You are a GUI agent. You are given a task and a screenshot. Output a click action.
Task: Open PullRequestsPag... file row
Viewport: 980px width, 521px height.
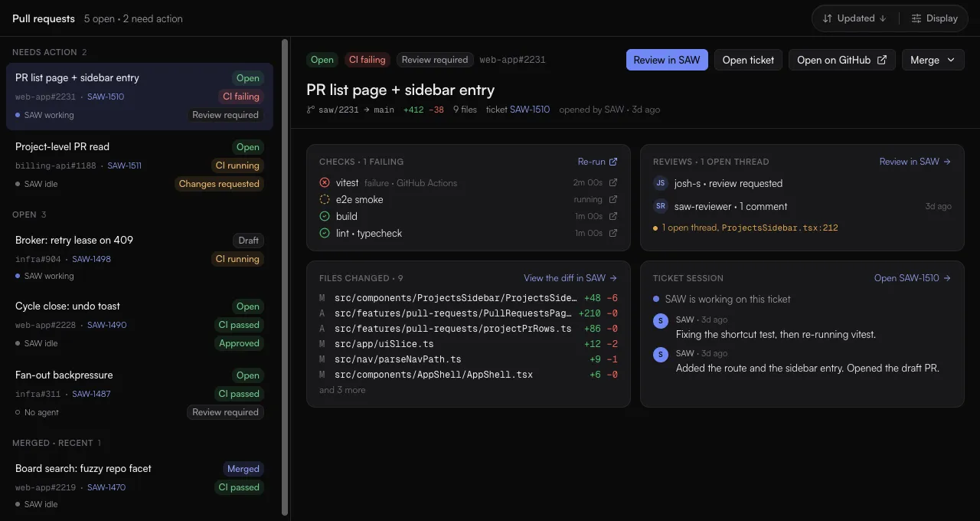[x=469, y=313]
